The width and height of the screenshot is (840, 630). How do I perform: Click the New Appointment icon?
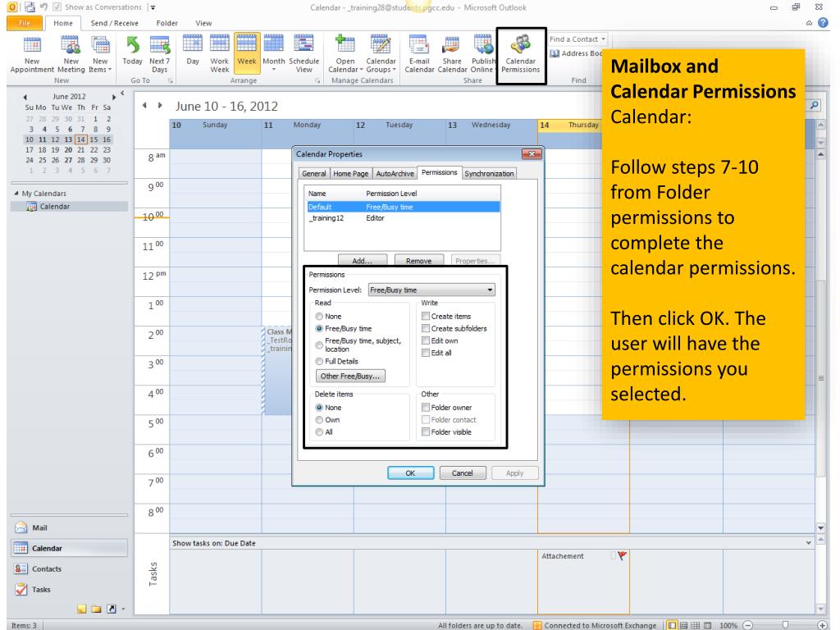(x=32, y=53)
